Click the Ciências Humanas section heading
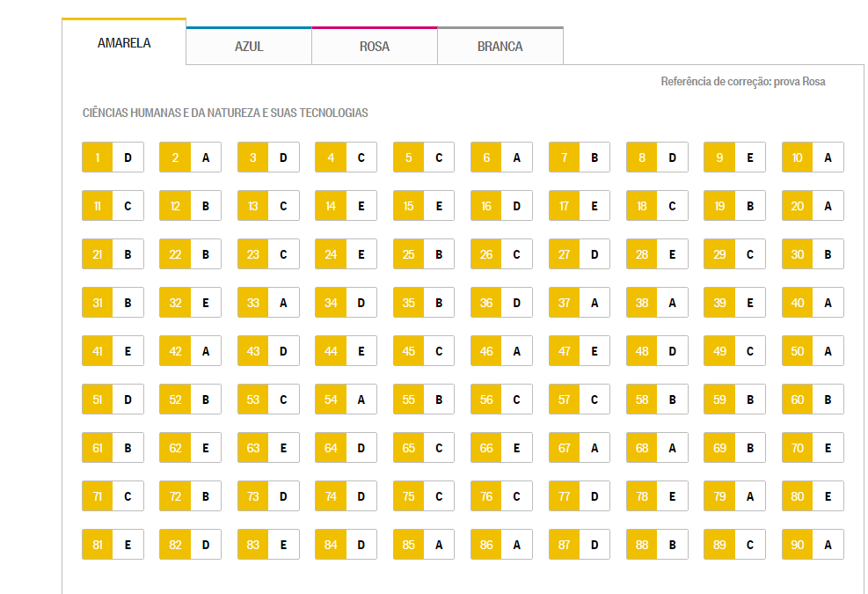Viewport: 868px width, 594px height. tap(225, 113)
